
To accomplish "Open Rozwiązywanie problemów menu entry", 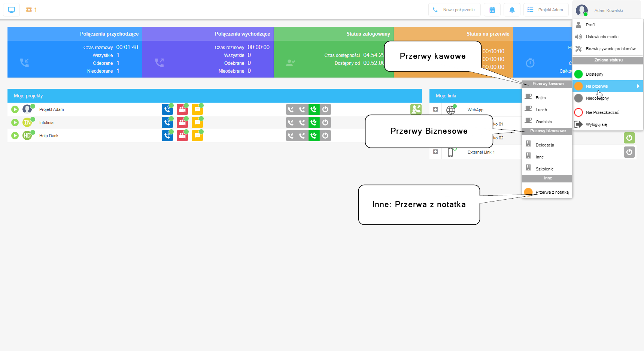I will pos(608,49).
